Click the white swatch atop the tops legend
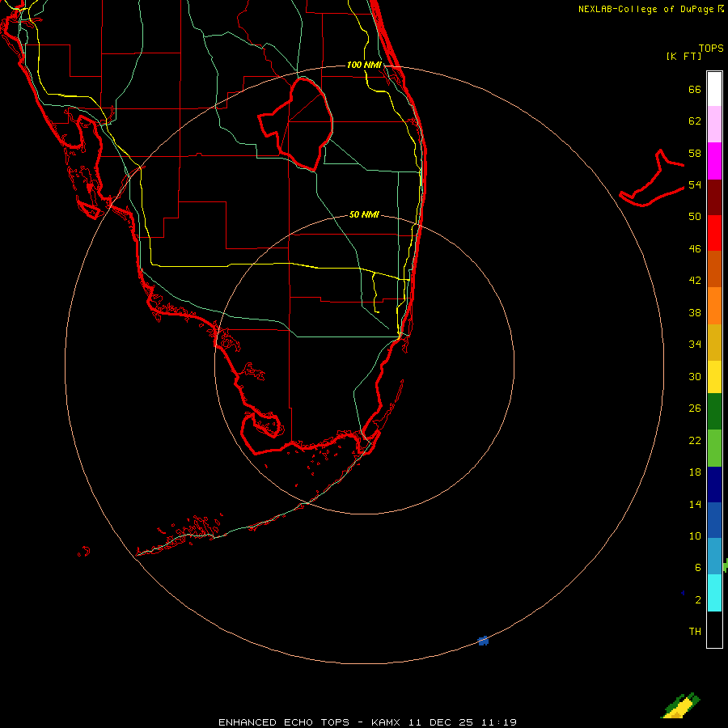Image resolution: width=728 pixels, height=728 pixels. pos(714,89)
